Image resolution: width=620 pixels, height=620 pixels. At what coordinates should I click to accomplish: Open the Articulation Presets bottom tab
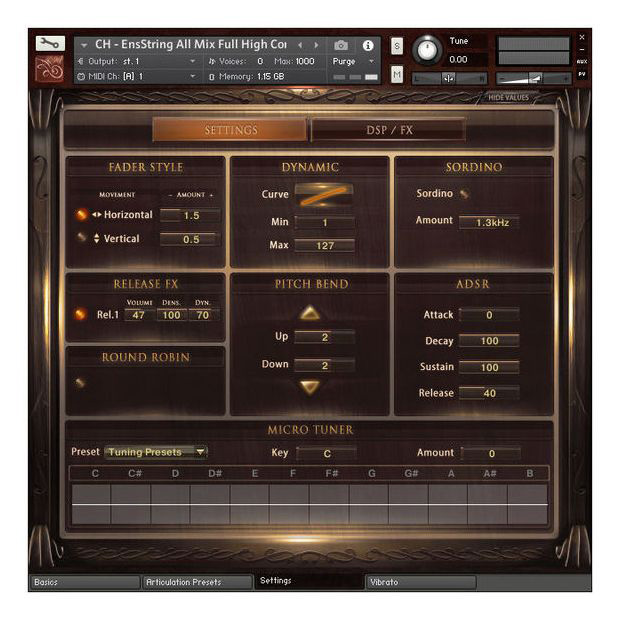tap(197, 582)
